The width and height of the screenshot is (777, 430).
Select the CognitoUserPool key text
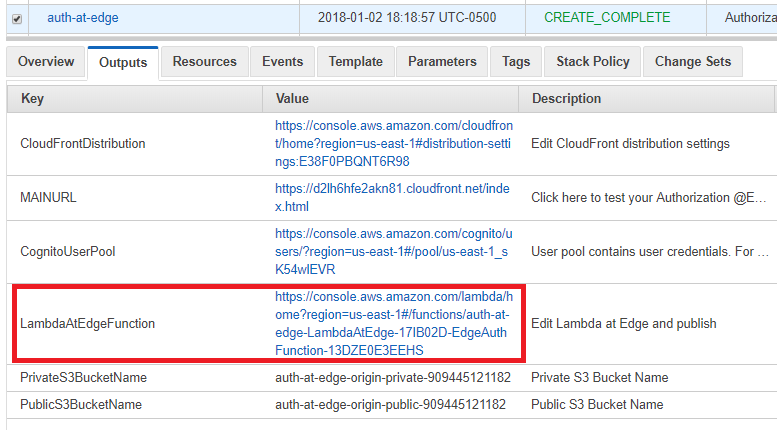(x=67, y=252)
